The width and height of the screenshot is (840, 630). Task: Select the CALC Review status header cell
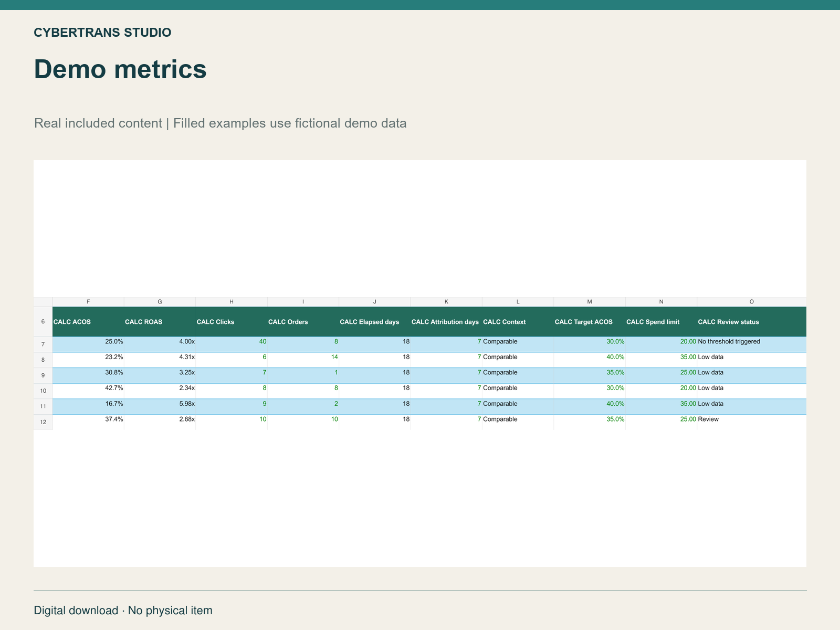tap(752, 322)
